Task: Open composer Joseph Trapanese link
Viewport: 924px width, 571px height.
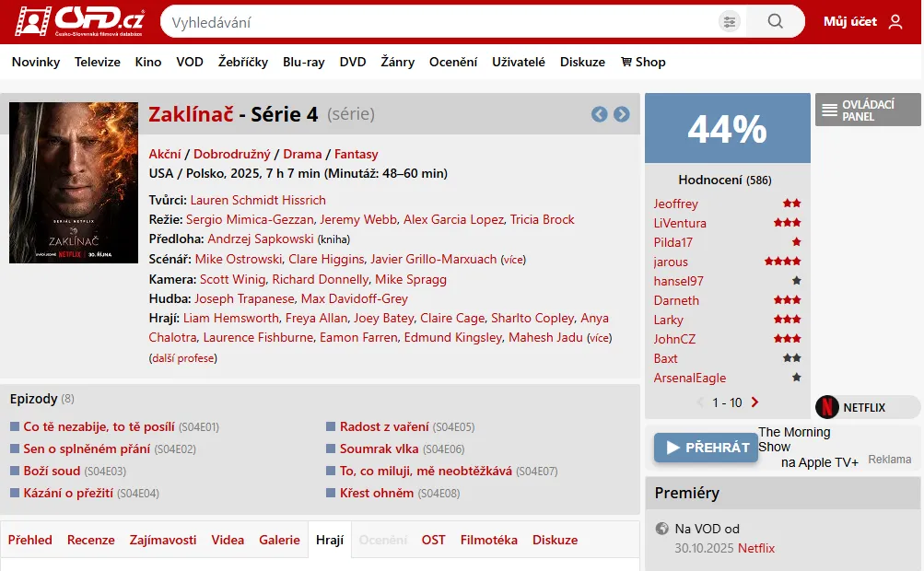Action: (244, 298)
